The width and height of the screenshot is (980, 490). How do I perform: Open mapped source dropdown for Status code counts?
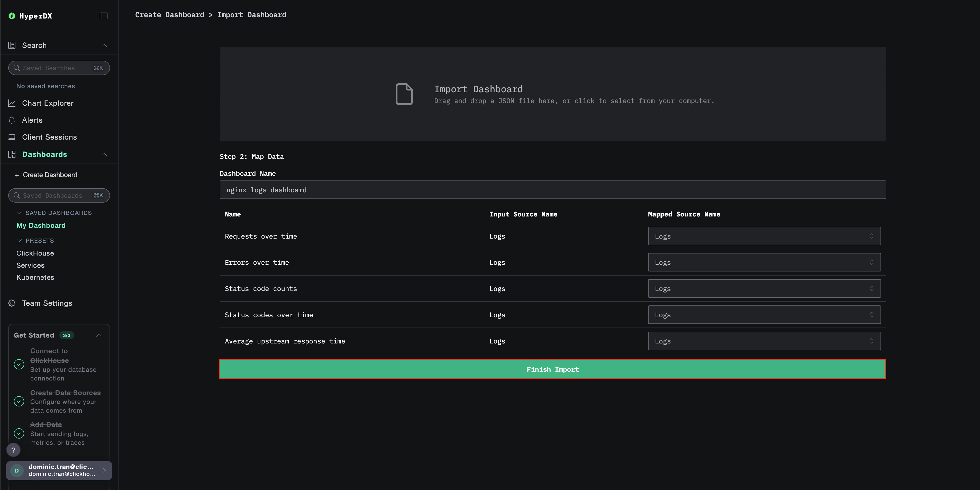tap(764, 289)
